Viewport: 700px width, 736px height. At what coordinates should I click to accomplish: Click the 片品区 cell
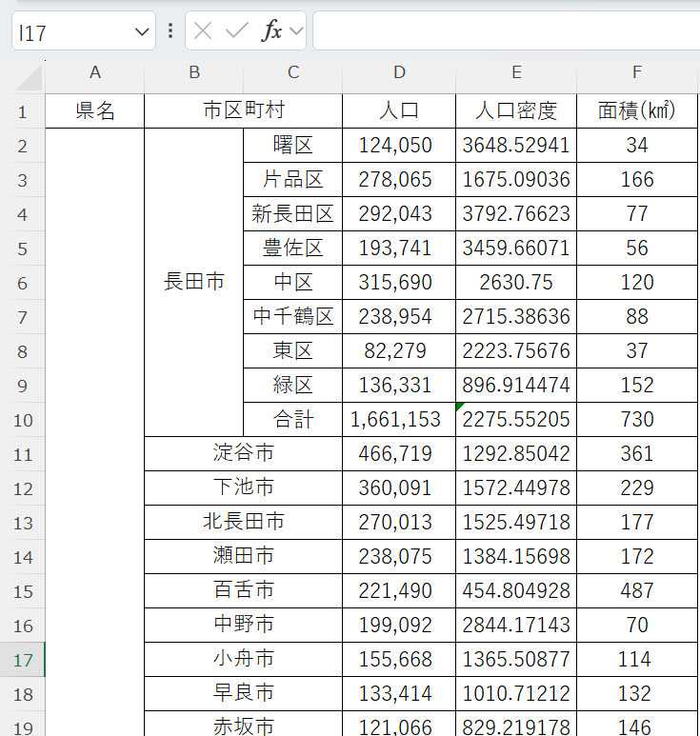[x=293, y=179]
